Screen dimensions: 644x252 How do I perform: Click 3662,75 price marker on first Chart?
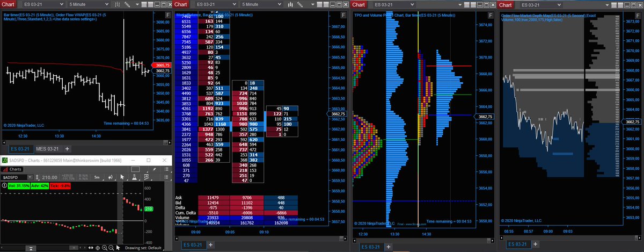point(162,70)
